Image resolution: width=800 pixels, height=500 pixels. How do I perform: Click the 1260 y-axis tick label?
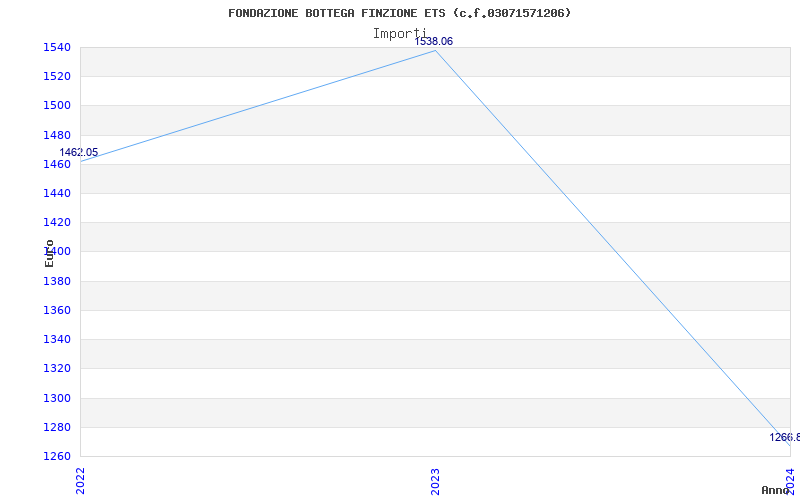point(56,456)
